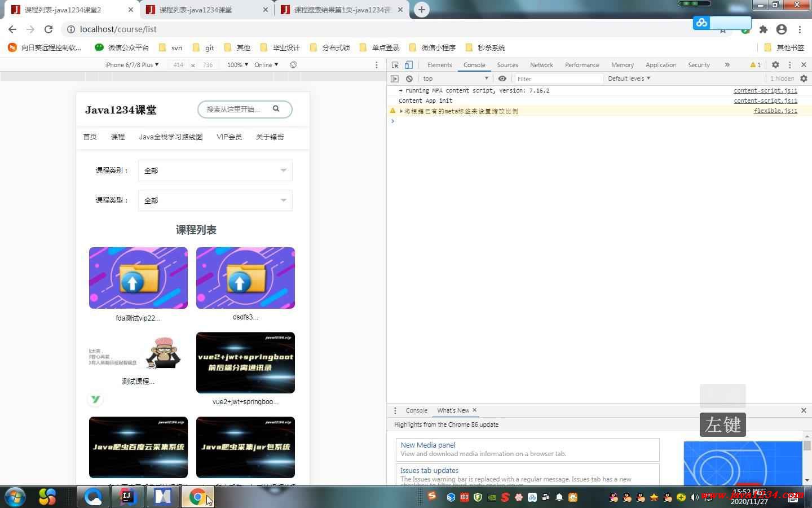Open DevTools settings gear

pos(775,65)
